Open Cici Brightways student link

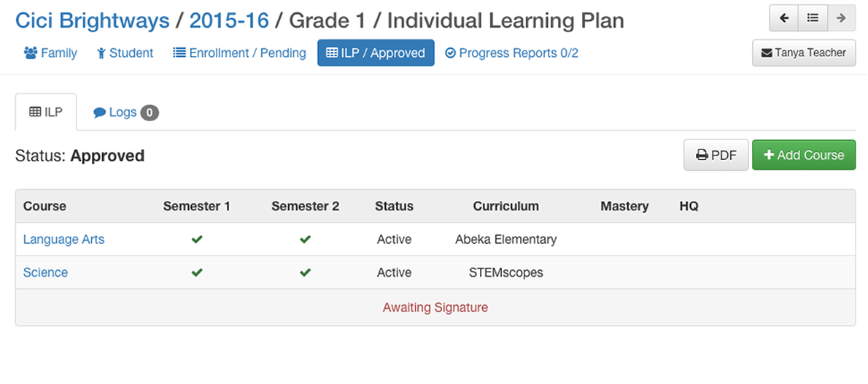(93, 20)
